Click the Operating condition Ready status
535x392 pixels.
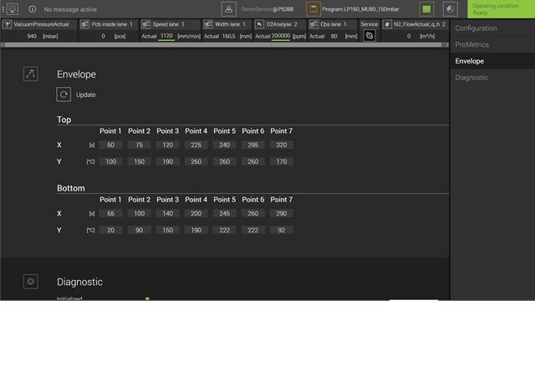pyautogui.click(x=501, y=9)
